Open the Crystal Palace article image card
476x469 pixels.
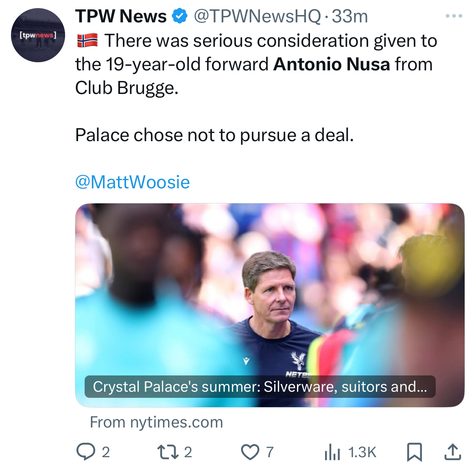pos(269,293)
